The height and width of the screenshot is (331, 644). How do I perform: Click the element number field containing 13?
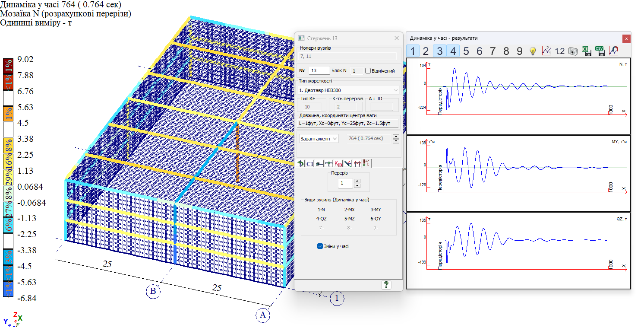click(319, 71)
